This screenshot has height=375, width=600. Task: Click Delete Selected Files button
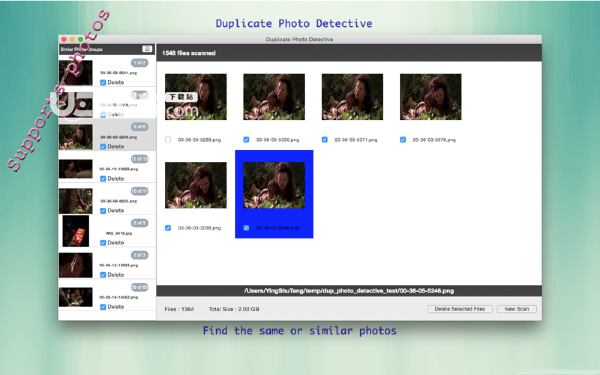tap(460, 309)
